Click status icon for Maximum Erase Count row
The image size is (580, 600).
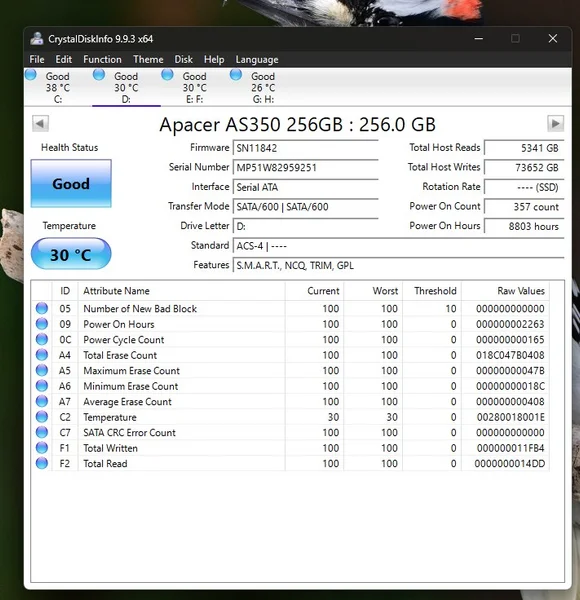(x=42, y=370)
